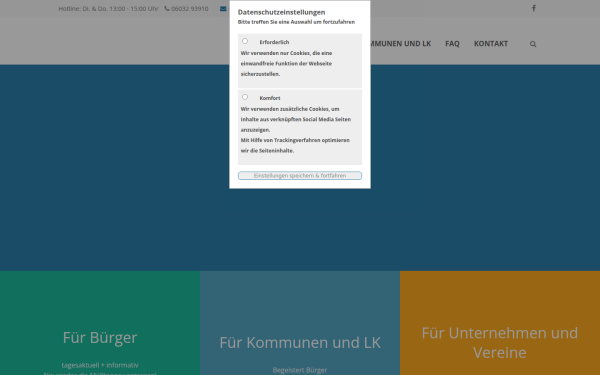Open the Für Bürger tile
The image size is (600, 375).
100,323
